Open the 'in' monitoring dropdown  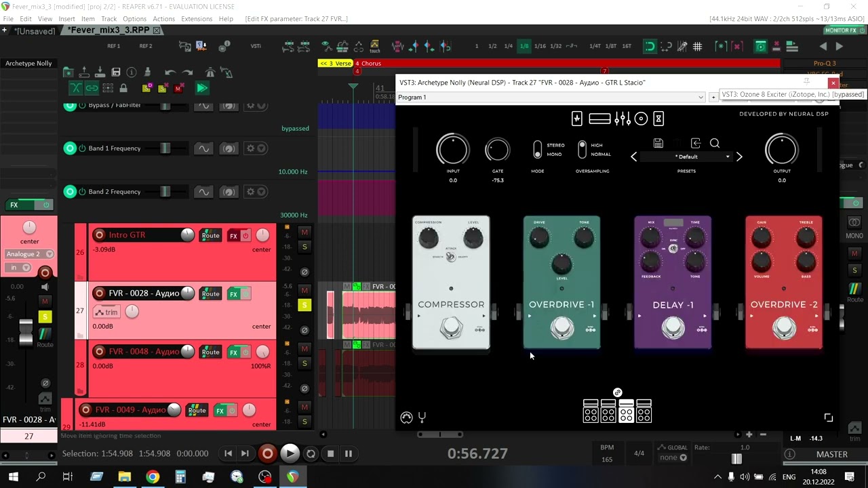pyautogui.click(x=19, y=268)
